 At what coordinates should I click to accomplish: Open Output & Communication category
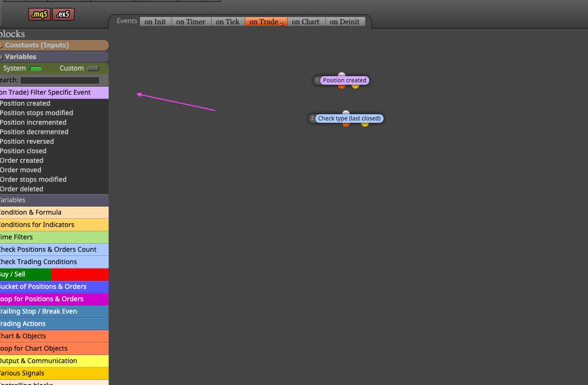(x=54, y=361)
